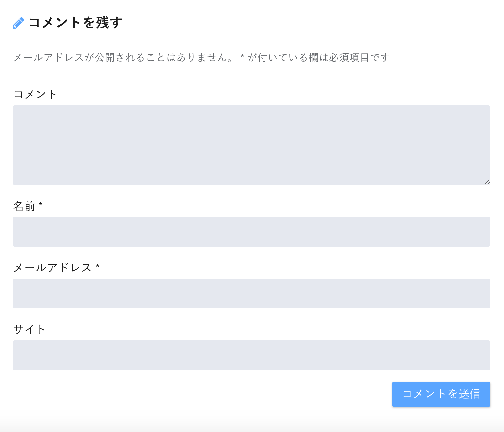Focus the メールアドレス input field
This screenshot has height=432, width=504.
click(252, 294)
